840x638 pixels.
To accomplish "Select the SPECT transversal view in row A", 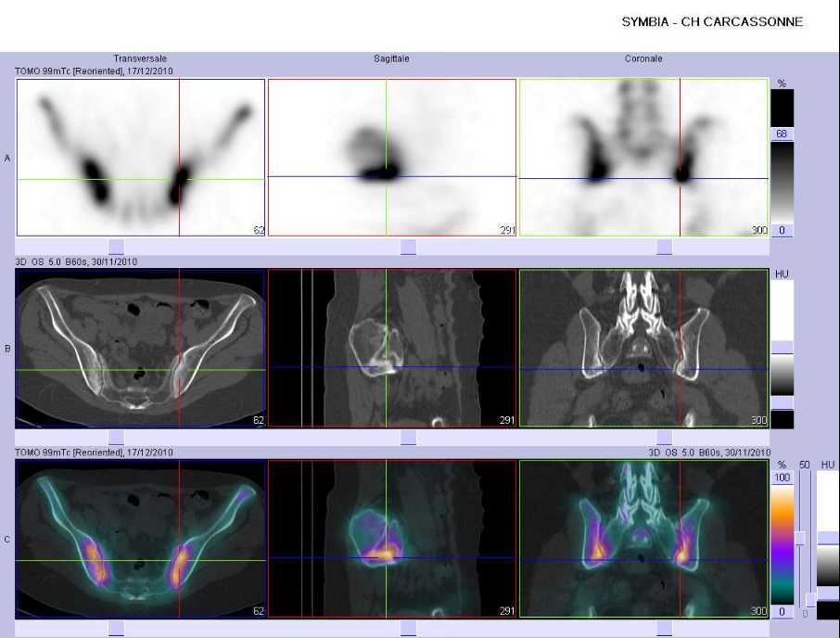I will (x=141, y=158).
